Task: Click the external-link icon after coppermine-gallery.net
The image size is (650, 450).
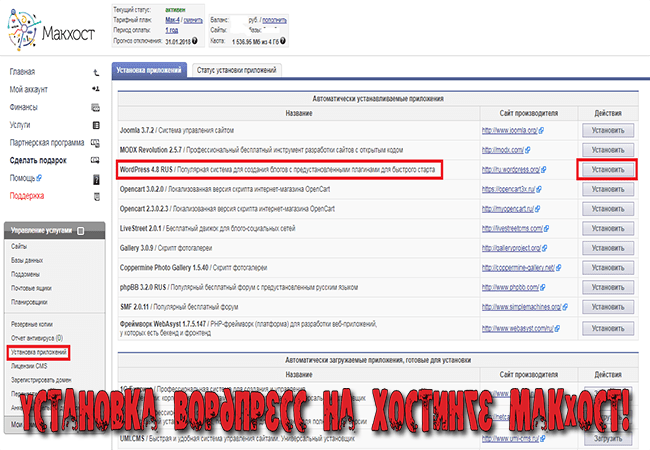Action: coord(559,268)
